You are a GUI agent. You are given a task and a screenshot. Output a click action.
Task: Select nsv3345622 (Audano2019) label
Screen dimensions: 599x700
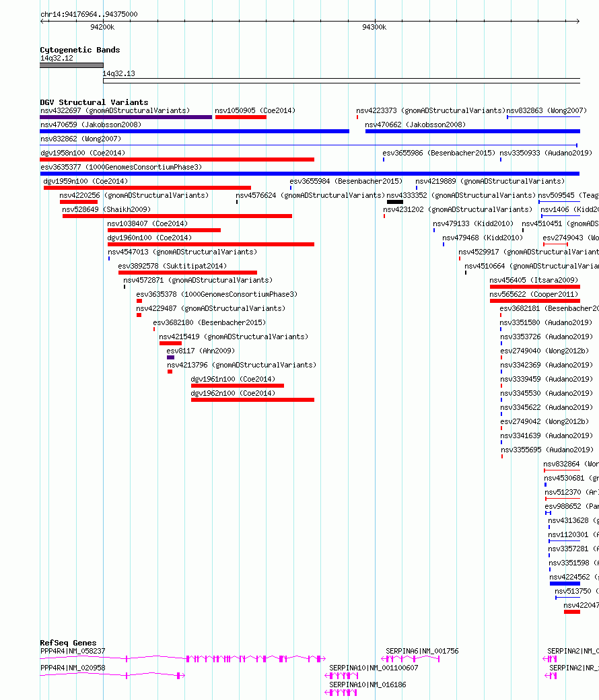coord(547,408)
